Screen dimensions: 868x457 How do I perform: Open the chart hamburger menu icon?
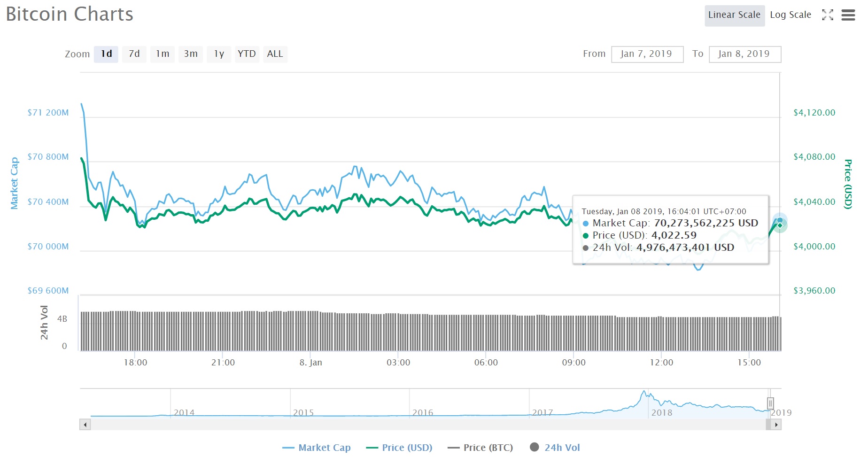point(848,15)
